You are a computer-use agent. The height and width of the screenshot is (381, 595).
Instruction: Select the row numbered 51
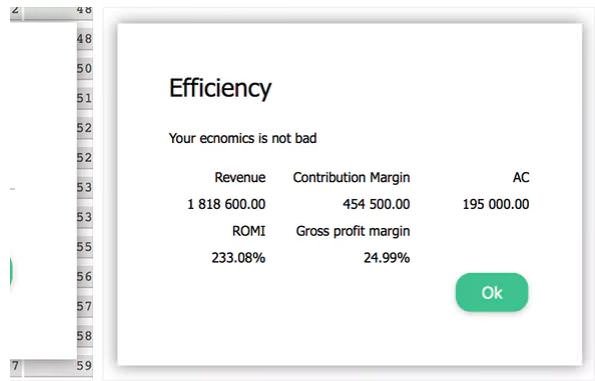coord(85,98)
